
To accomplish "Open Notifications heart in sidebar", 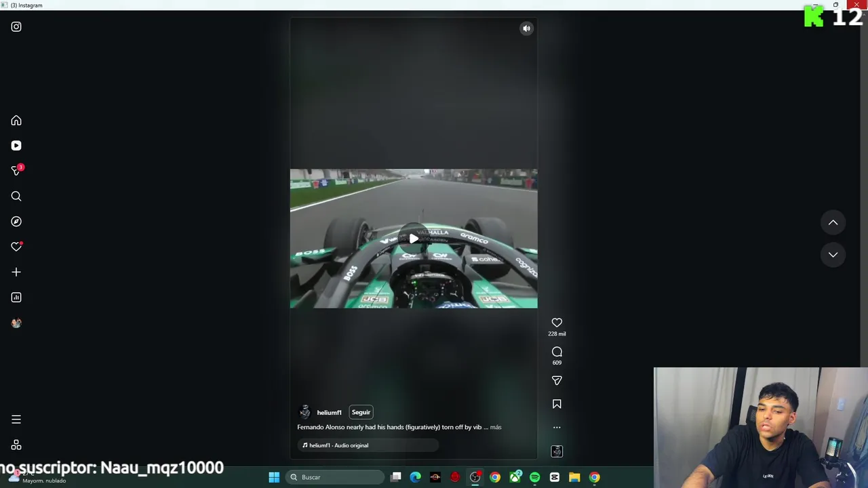I will point(16,247).
